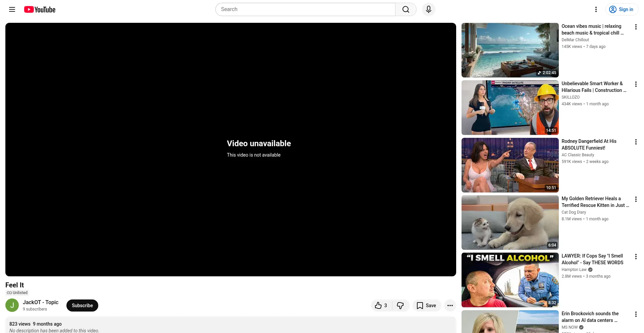Click "434K views • 1 month ago" metadata
644x333 pixels.
coord(585,104)
